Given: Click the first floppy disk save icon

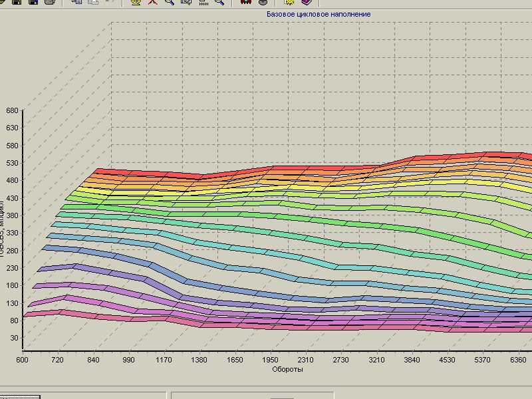Looking at the screenshot, I should coord(16,2).
